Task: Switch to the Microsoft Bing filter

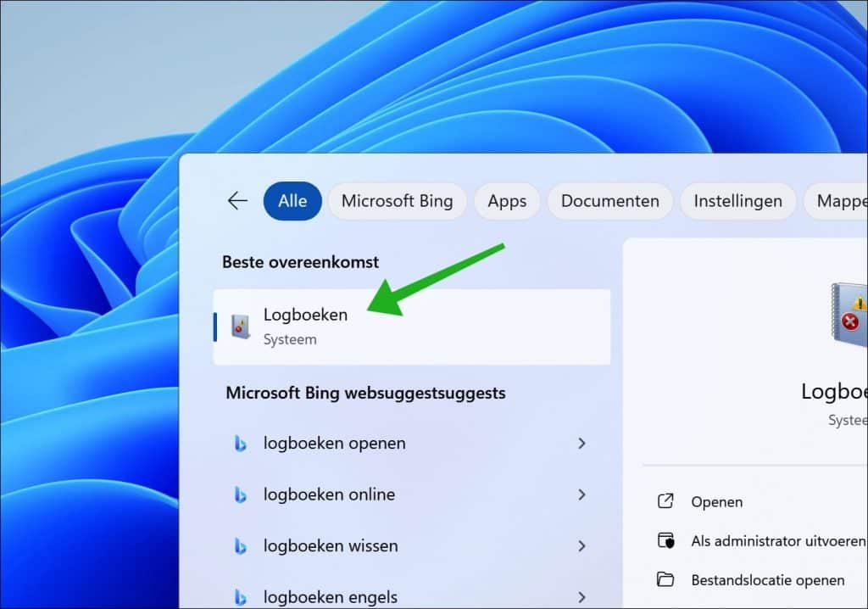Action: coord(397,201)
